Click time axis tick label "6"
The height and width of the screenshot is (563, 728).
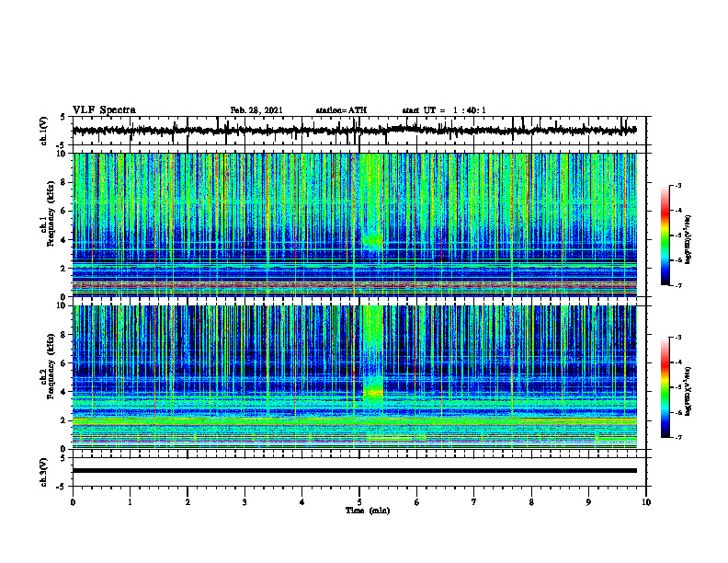coord(416,502)
